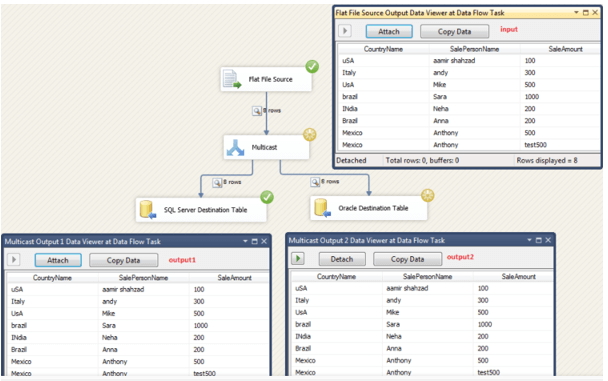The image size is (608, 381).
Task: Close the Multicast Output 1 viewer window
Action: coord(264,241)
